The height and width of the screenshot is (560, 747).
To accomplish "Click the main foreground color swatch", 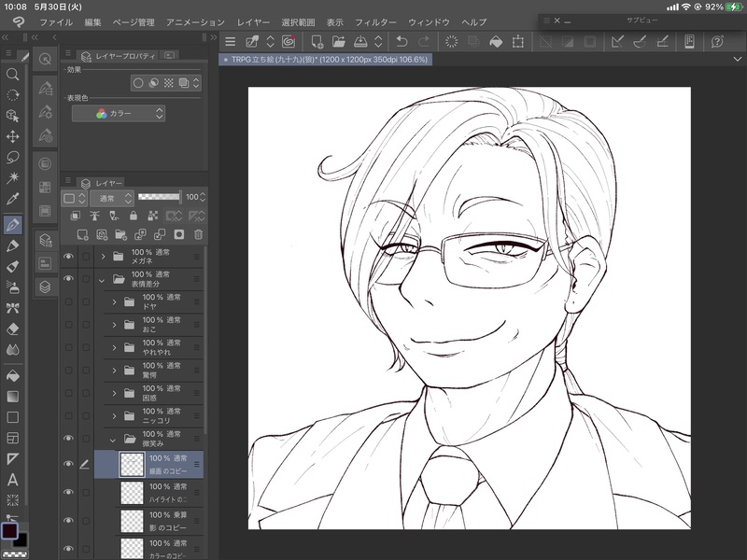I will coord(9,531).
